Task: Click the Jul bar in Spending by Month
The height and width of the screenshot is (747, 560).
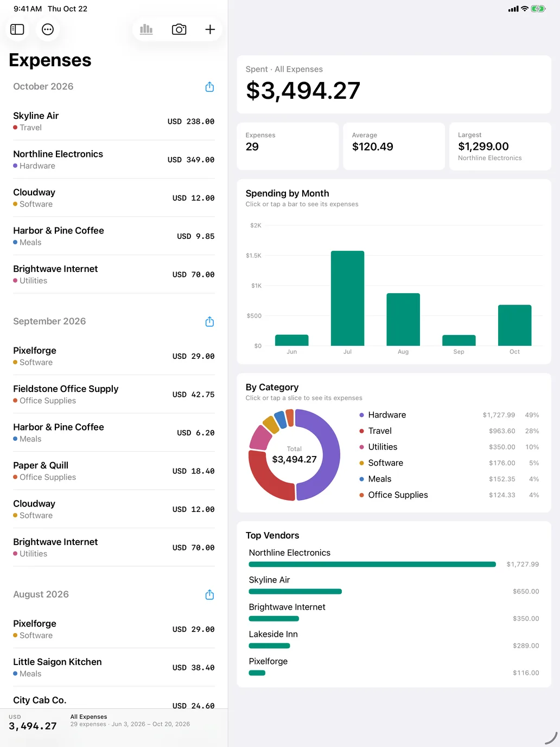Action: [347, 298]
